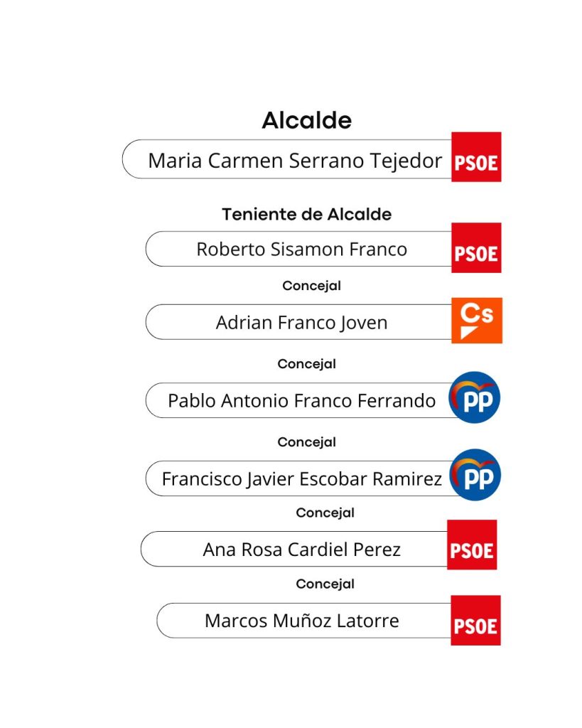Select the Adrian Franco Joven name box
The width and height of the screenshot is (582, 728).
pyautogui.click(x=301, y=323)
